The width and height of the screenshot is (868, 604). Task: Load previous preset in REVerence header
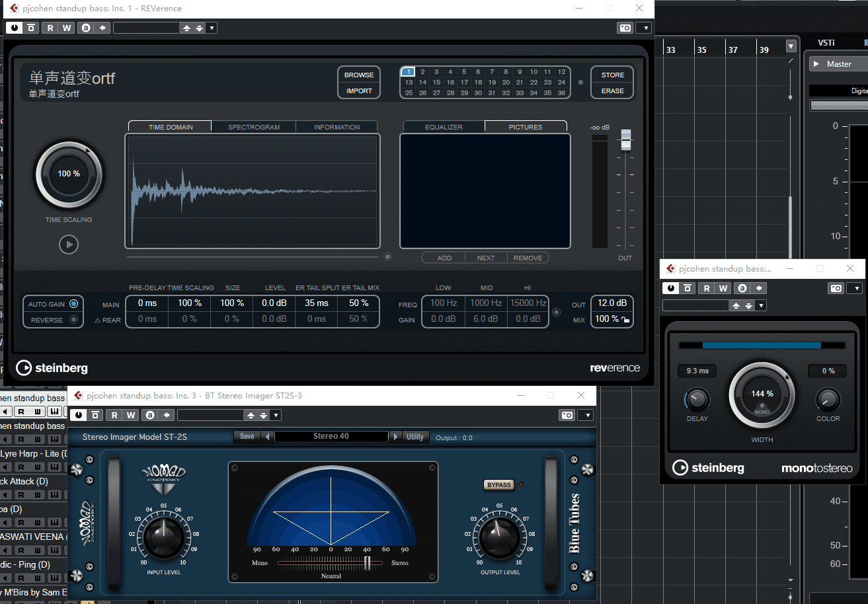coord(186,28)
